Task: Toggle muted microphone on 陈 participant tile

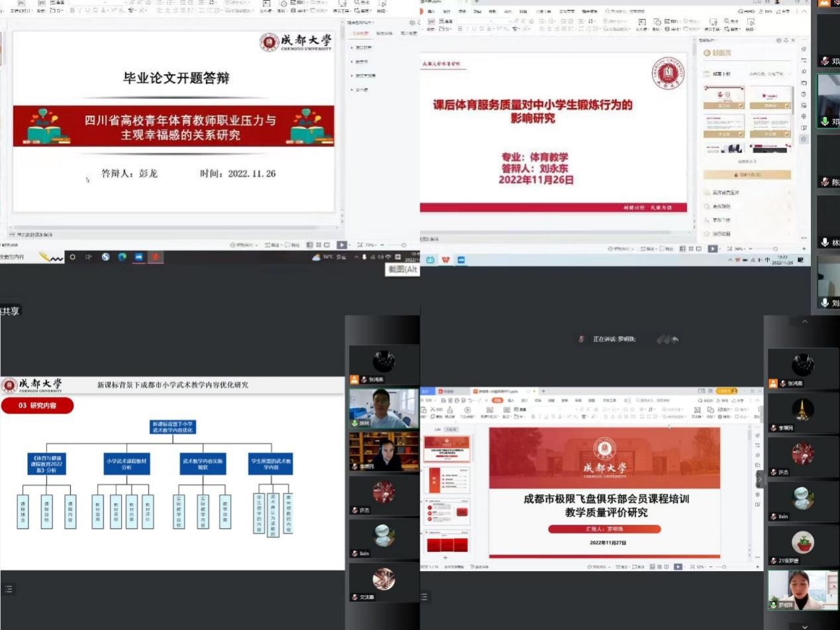Action: (825, 182)
